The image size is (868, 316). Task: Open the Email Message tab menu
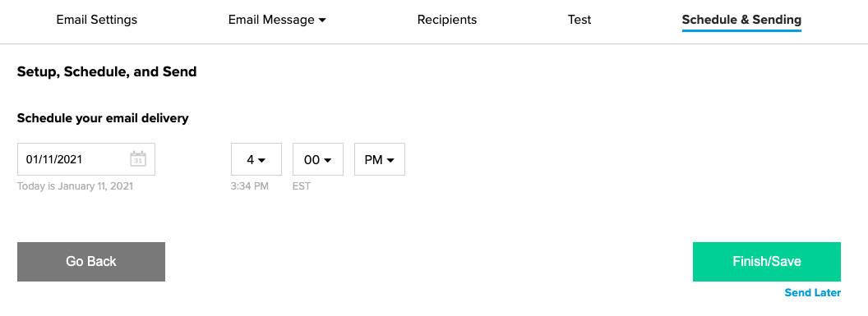277,20
